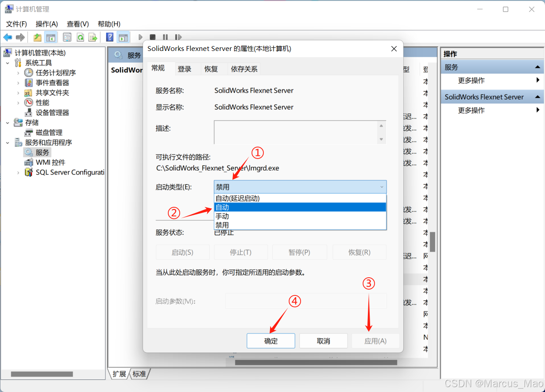This screenshot has width=545, height=392.
Task: Click the Shared Folders icon in the tree
Action: (x=28, y=93)
